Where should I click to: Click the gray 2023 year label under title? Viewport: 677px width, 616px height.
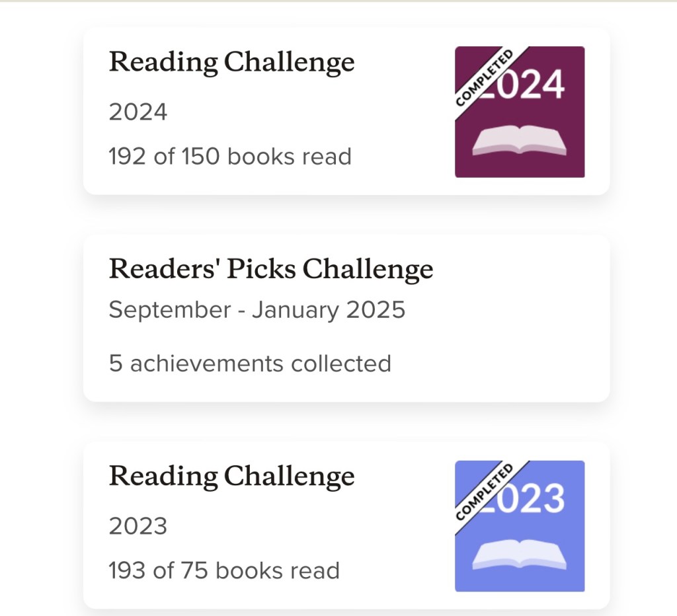pos(138,526)
